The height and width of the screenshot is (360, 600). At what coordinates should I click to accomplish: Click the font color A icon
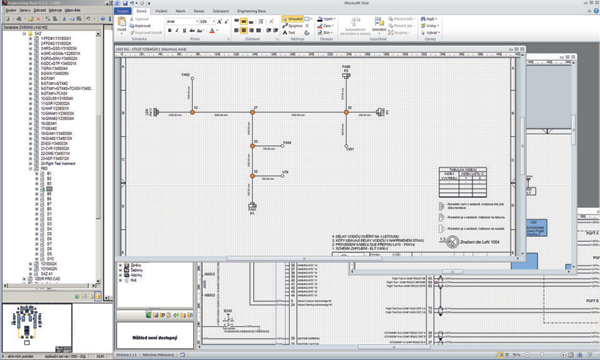click(212, 31)
